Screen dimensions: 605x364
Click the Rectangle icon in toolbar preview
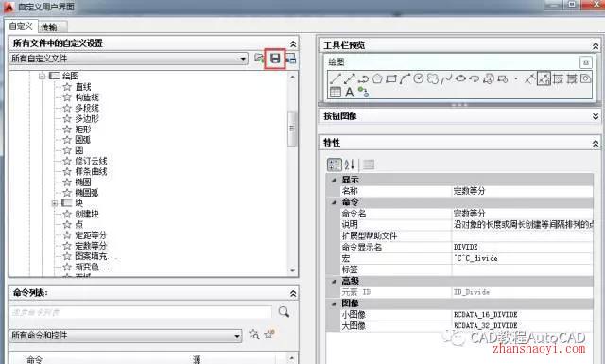390,78
